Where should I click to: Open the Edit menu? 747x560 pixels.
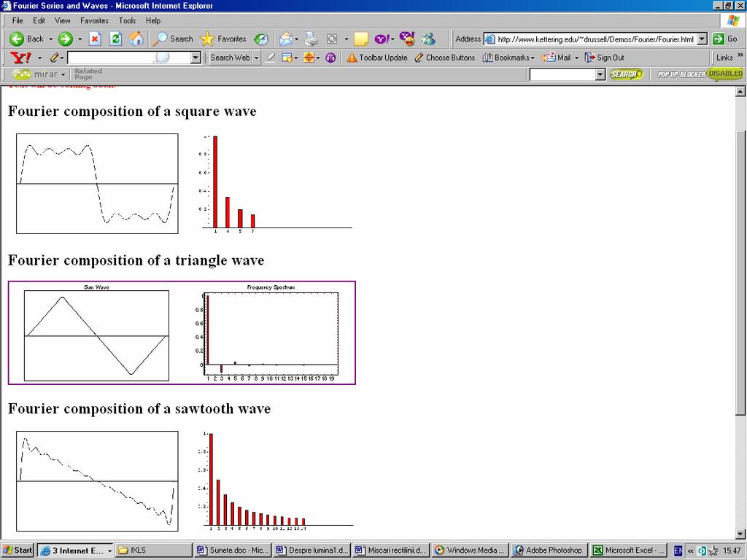tap(39, 20)
